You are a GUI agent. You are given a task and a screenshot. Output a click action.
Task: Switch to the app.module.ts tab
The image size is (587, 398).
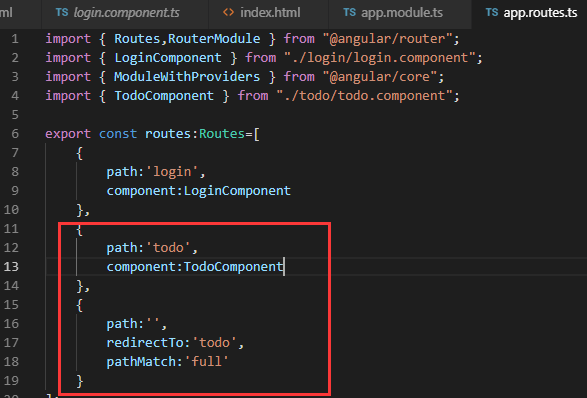(400, 13)
